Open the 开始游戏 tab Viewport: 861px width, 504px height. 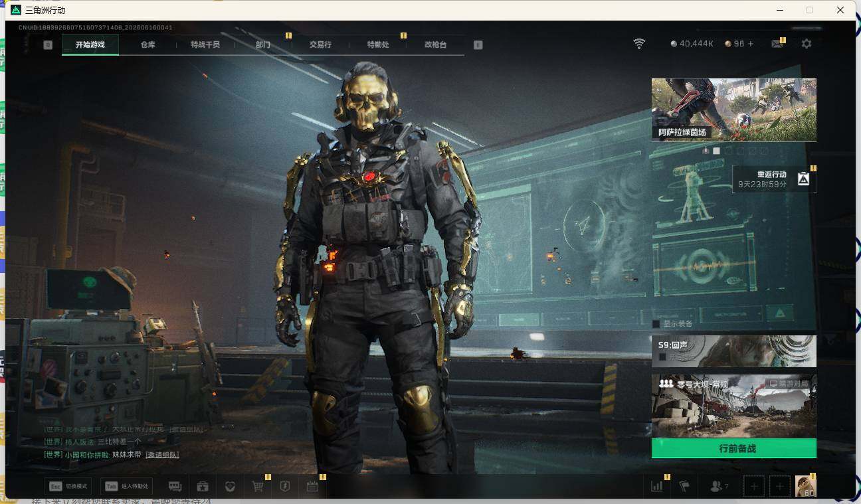(90, 44)
